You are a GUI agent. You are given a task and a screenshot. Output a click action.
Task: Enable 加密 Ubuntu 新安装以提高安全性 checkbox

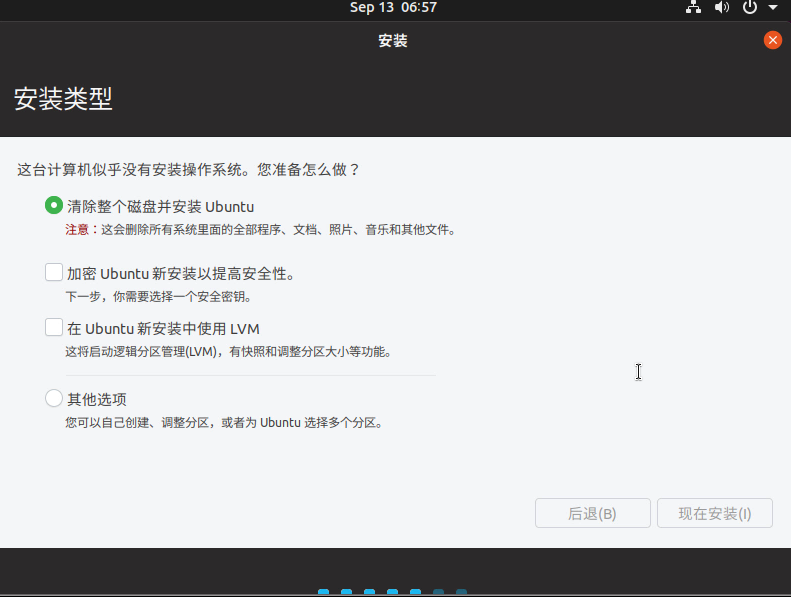(x=53, y=273)
